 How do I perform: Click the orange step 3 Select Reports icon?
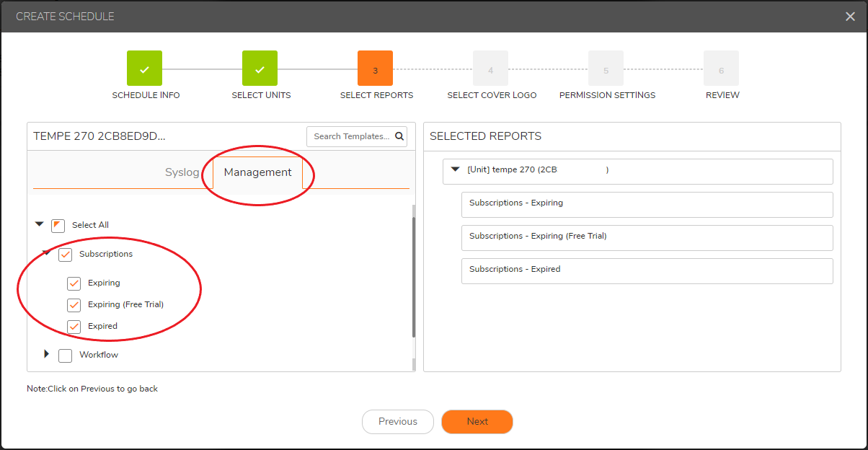pos(375,69)
